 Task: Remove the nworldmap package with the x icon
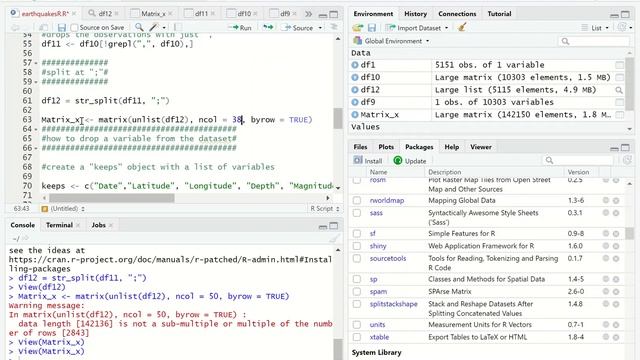pos(616,200)
